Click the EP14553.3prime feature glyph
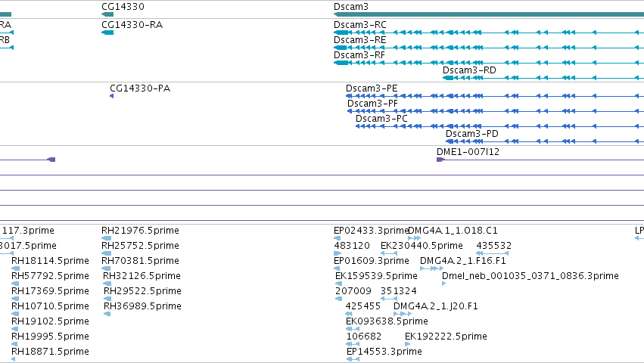Screen dimensions: 644x363 353,359
